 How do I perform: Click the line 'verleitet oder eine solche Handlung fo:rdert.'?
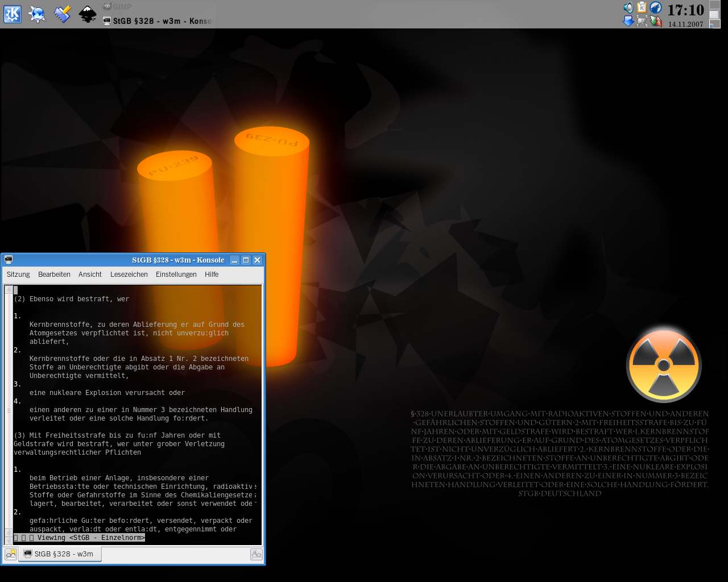119,418
